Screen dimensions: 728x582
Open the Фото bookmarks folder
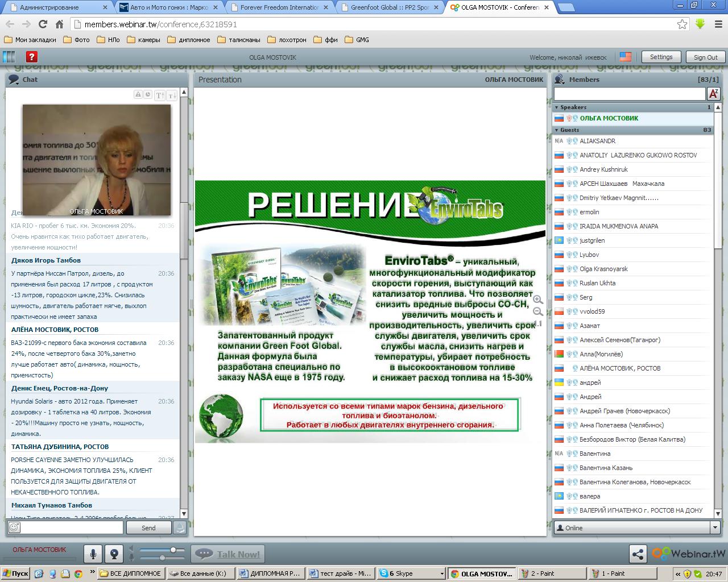click(x=76, y=40)
